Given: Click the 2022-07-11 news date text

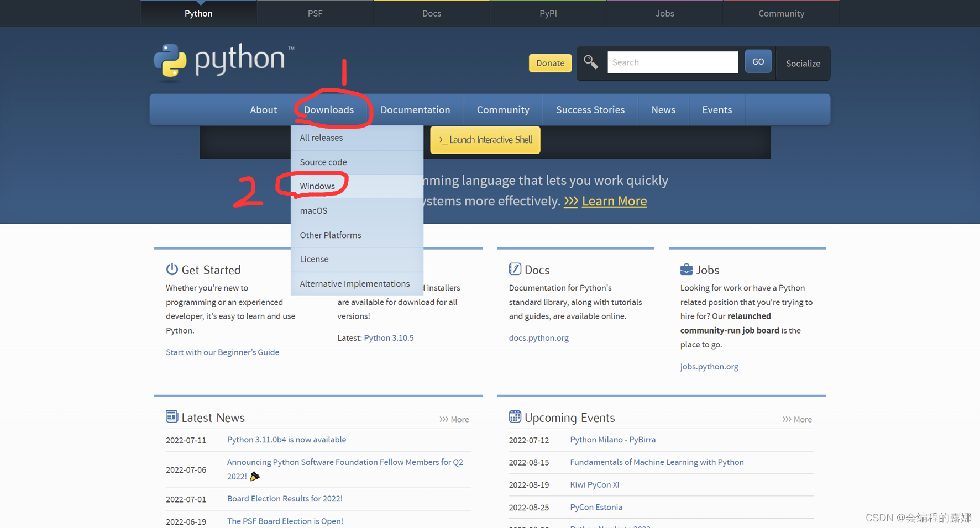Looking at the screenshot, I should pos(186,441).
